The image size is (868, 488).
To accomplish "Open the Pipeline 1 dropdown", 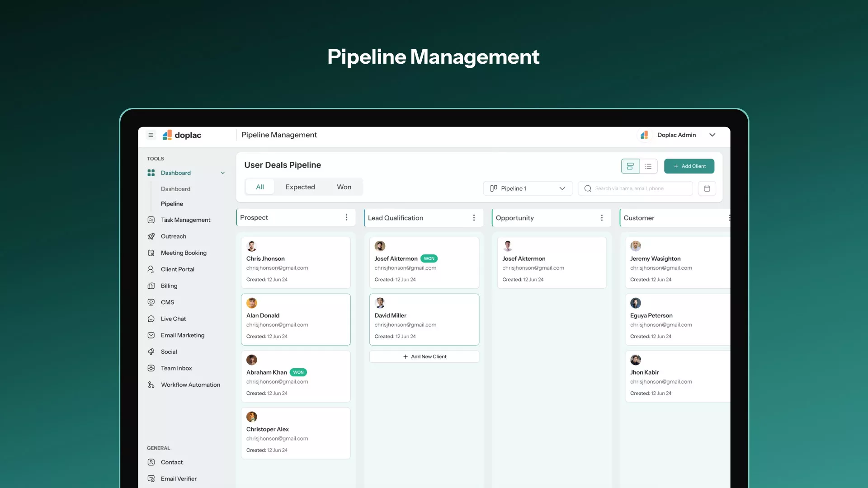I will click(528, 188).
